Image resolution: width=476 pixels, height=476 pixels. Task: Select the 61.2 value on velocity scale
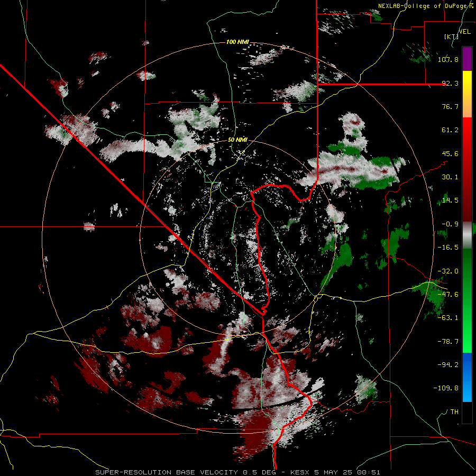450,130
